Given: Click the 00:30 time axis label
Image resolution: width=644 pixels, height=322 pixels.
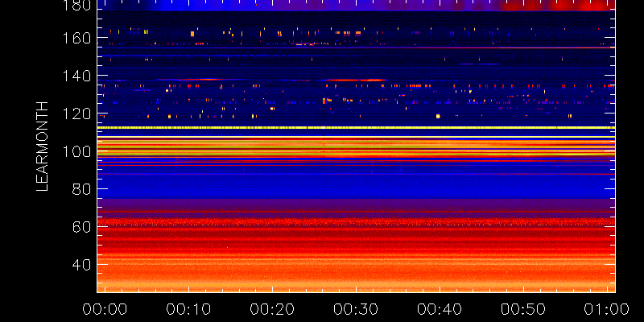Looking at the screenshot, I should click(356, 309).
